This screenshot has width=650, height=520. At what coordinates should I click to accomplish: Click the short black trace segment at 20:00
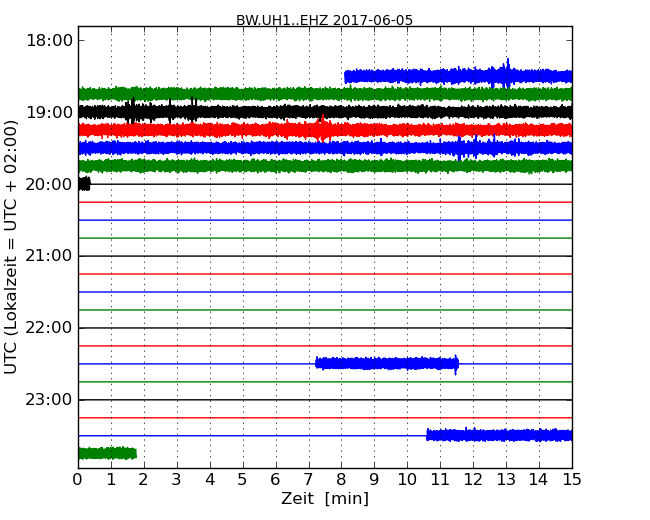tap(84, 184)
